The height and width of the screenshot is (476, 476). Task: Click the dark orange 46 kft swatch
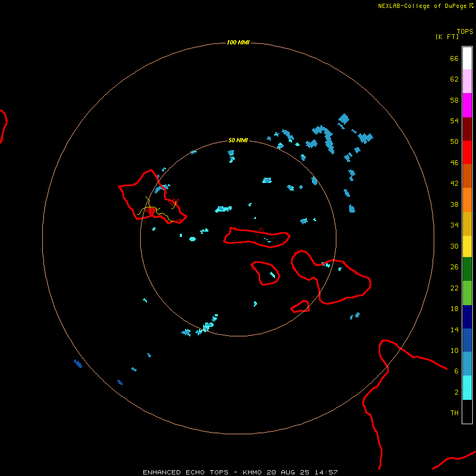467,176
